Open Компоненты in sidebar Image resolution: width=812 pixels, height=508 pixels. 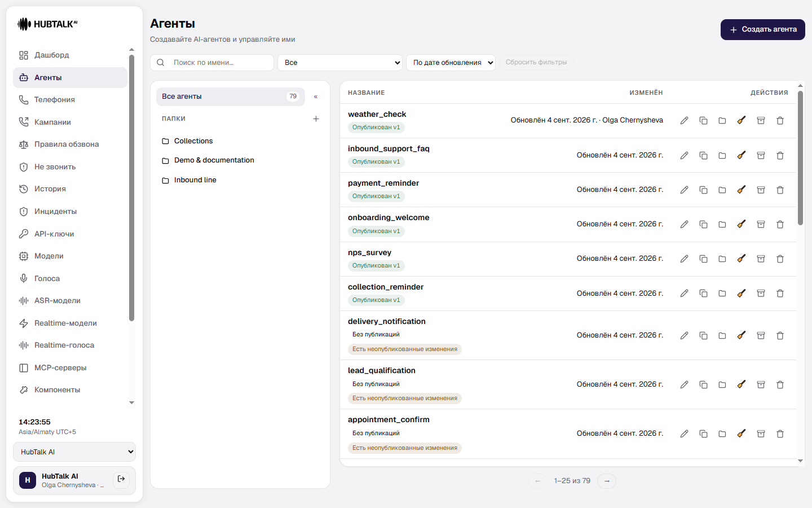tap(70, 390)
